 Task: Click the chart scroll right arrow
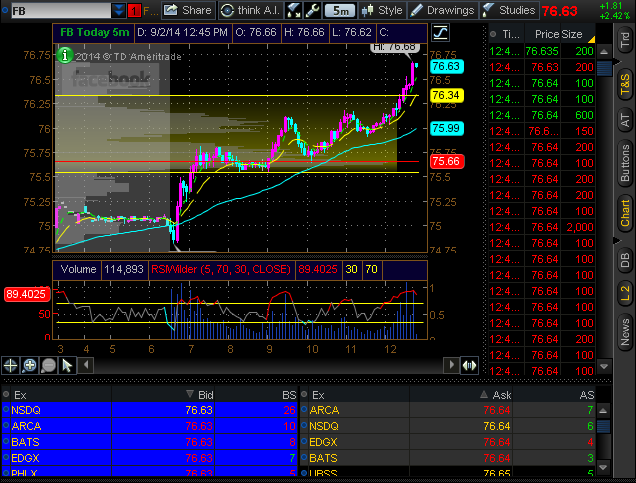pyautogui.click(x=451, y=365)
